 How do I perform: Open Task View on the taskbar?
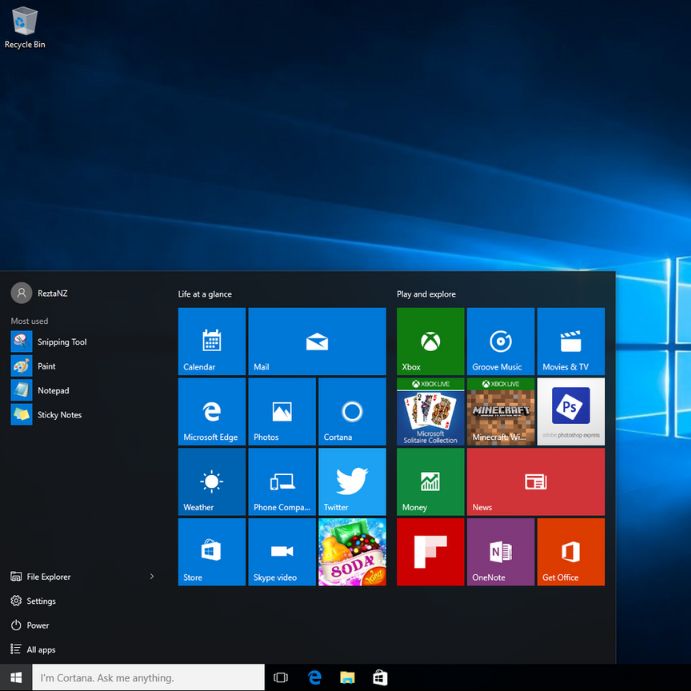point(281,677)
